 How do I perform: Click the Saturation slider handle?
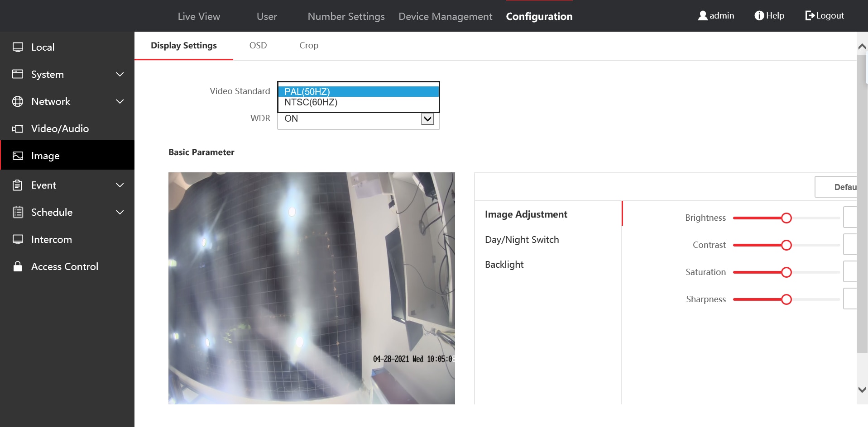pos(786,272)
